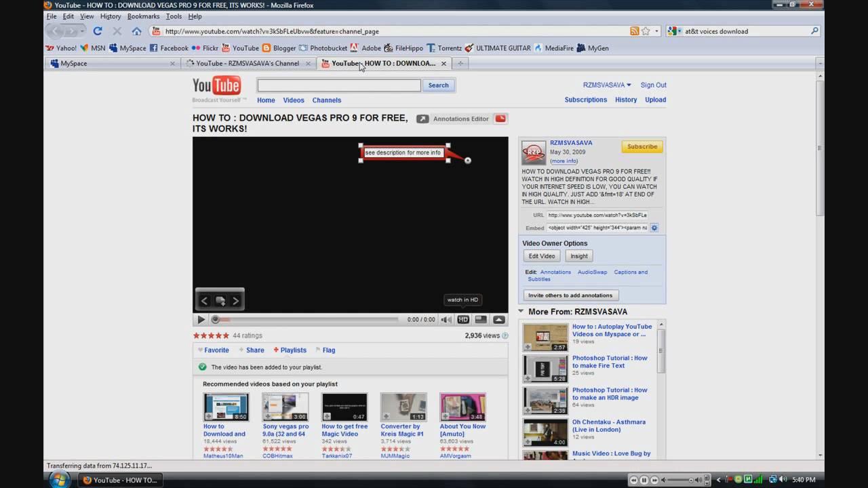Open the search engine selector dropdown

(679, 31)
